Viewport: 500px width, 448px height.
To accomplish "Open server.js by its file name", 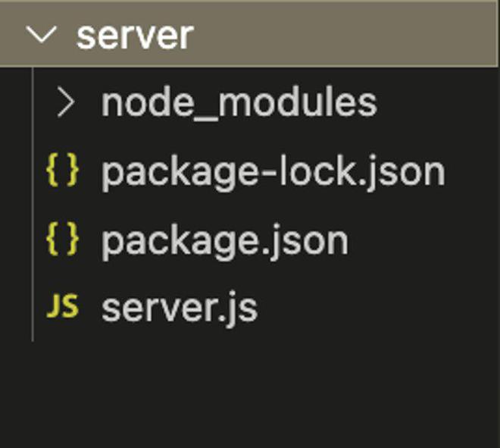I will 180,308.
